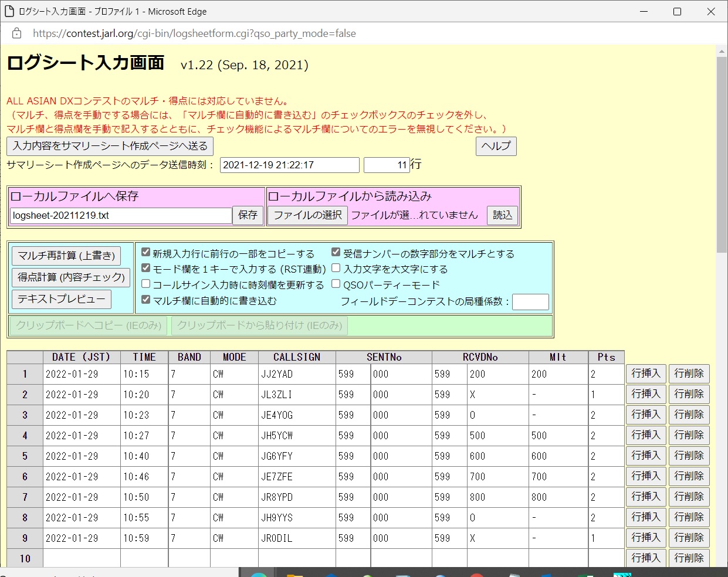Toggle copying part of previous row (新規入力行) checkbox
Screen dimensions: 728x577
pyautogui.click(x=146, y=253)
